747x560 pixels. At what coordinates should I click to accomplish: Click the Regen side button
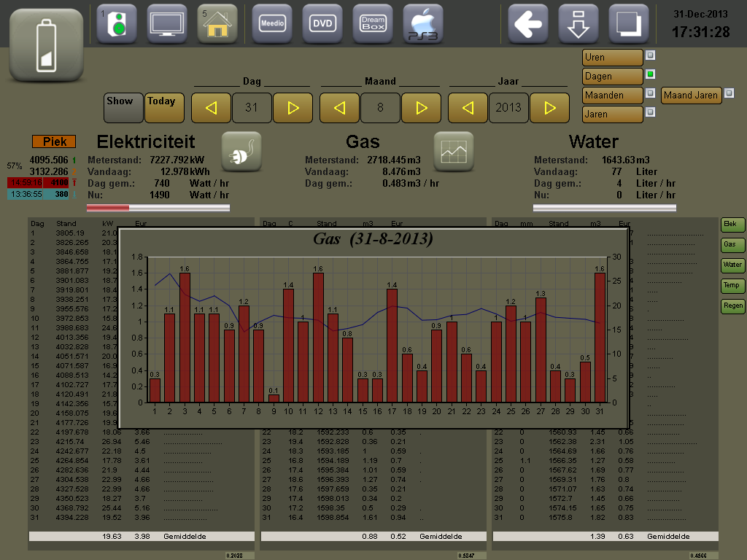pyautogui.click(x=732, y=306)
